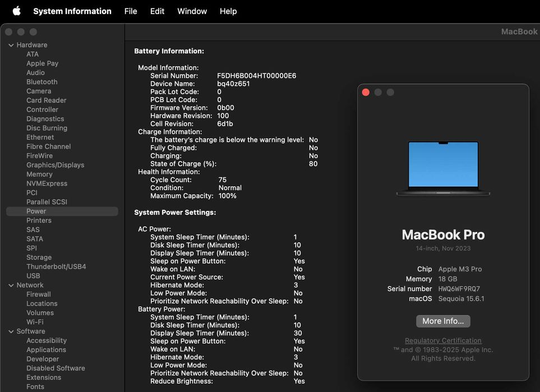Select Thunderbolt/USB4 in the sidebar
Image resolution: width=540 pixels, height=392 pixels.
coord(56,266)
